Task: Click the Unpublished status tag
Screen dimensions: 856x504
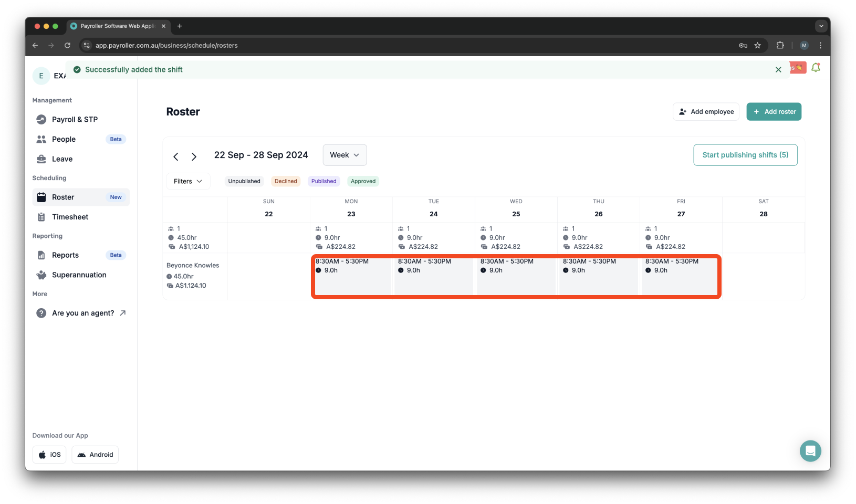Action: click(x=244, y=181)
